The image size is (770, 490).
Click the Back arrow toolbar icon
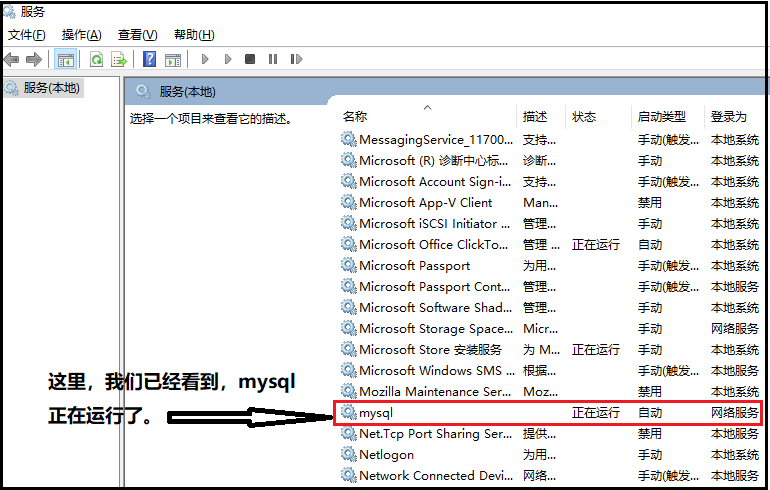11,59
